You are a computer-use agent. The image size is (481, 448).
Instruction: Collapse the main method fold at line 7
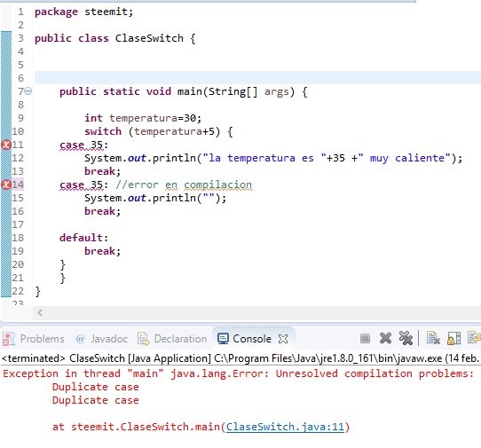tap(28, 91)
